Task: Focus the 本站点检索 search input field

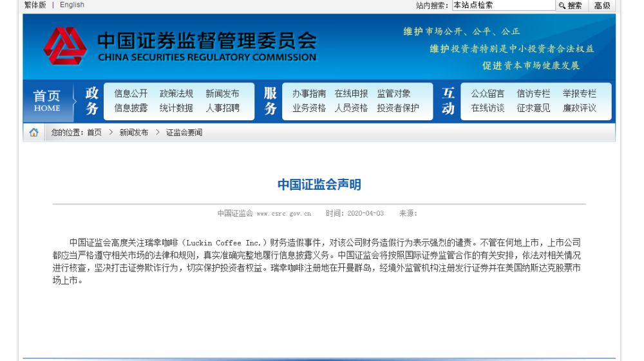Action: point(504,5)
